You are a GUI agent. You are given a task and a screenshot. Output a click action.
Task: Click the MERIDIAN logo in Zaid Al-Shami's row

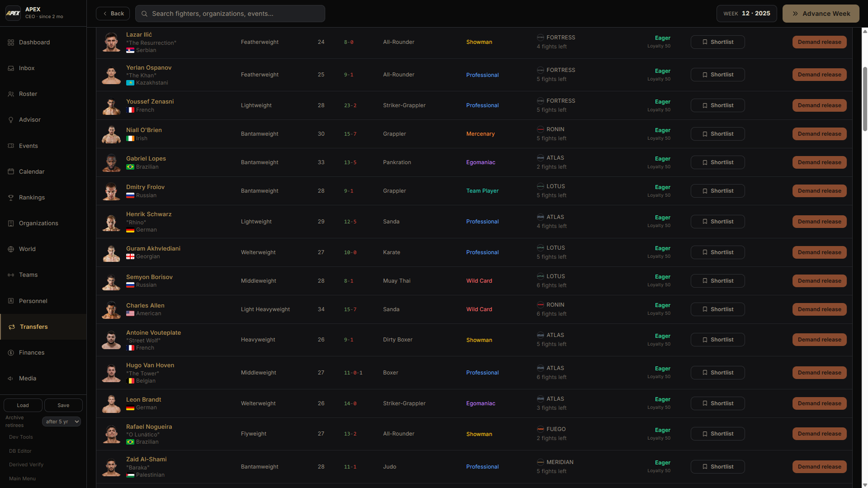[540, 463]
